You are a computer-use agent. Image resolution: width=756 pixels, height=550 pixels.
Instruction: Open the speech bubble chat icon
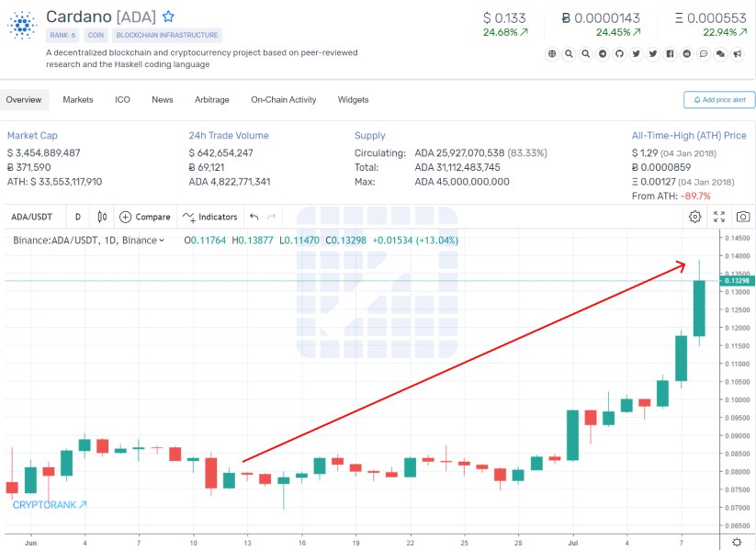704,53
